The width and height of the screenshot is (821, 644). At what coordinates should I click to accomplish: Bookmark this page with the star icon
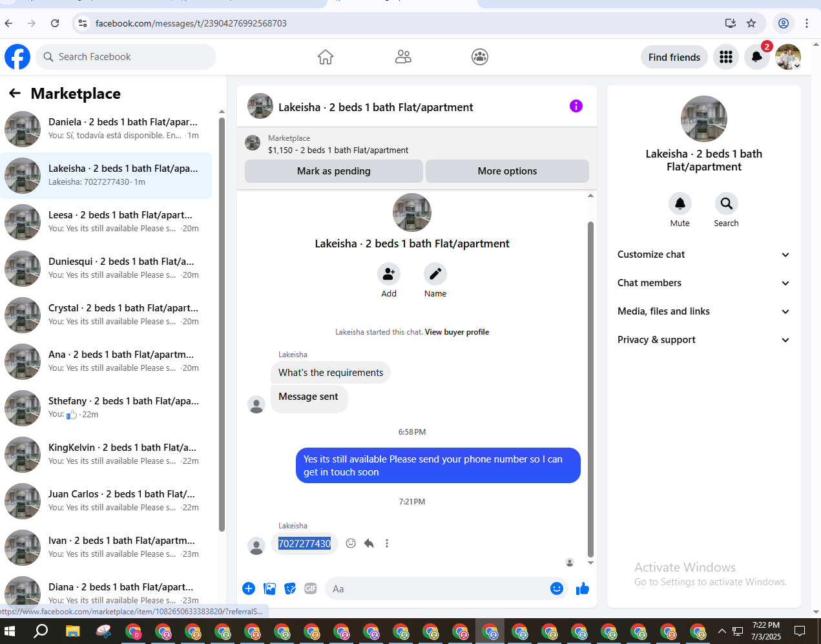(x=751, y=23)
